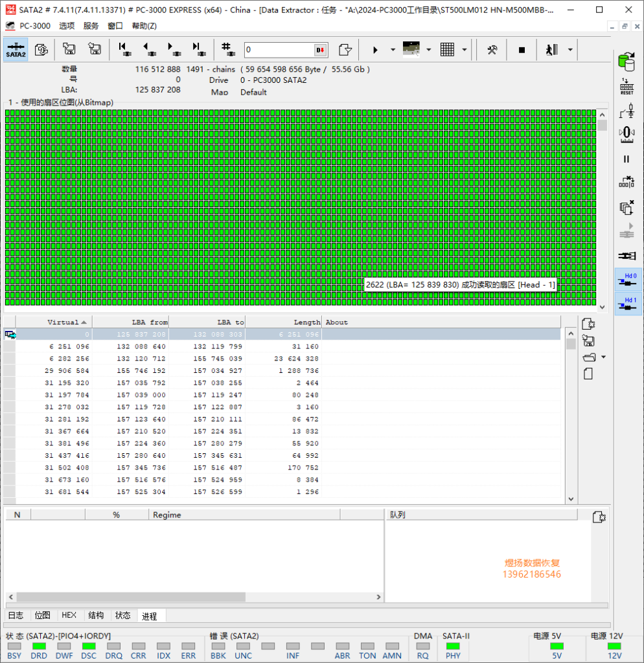Click the Regime column header
The image size is (644, 663).
[x=244, y=515]
